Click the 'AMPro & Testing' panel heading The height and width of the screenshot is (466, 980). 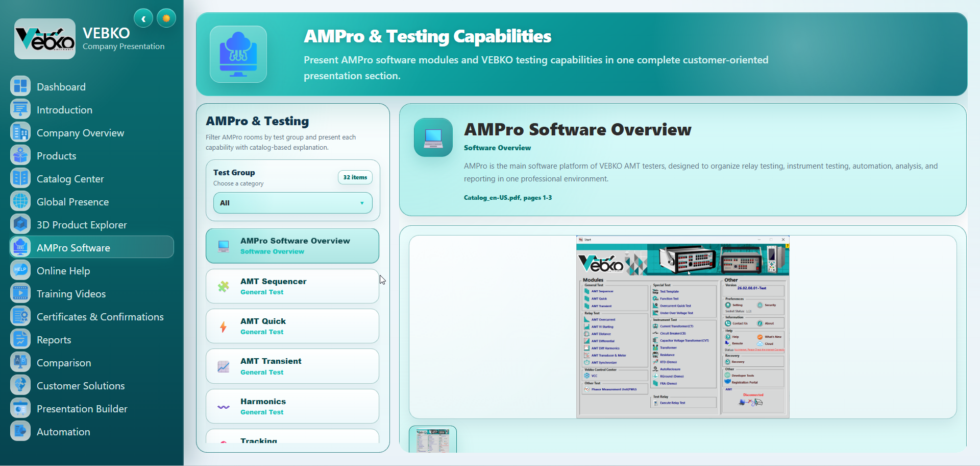(x=257, y=121)
